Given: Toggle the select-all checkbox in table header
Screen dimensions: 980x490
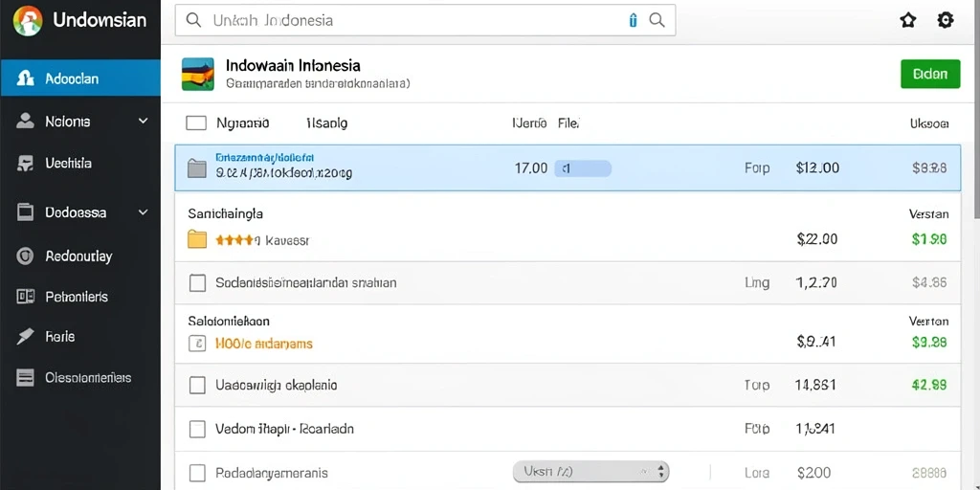Looking at the screenshot, I should [196, 123].
